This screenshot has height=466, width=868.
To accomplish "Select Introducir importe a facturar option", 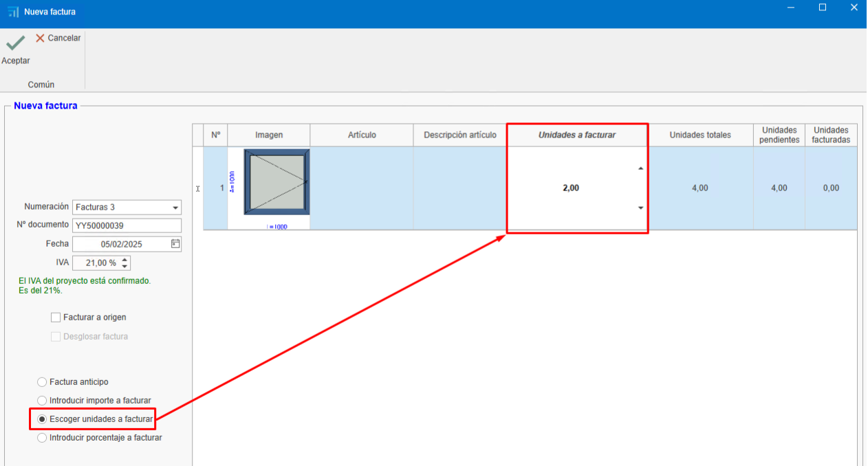I will point(42,401).
